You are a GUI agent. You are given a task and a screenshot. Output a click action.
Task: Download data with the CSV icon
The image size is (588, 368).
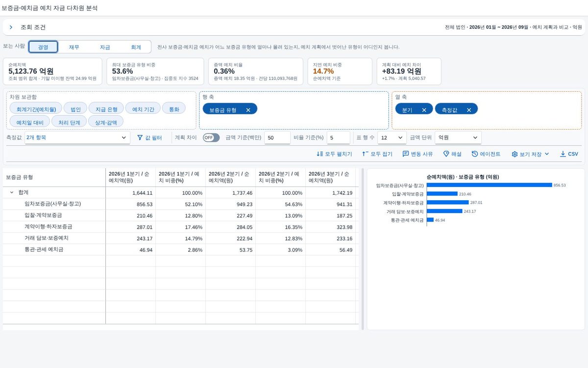point(563,154)
